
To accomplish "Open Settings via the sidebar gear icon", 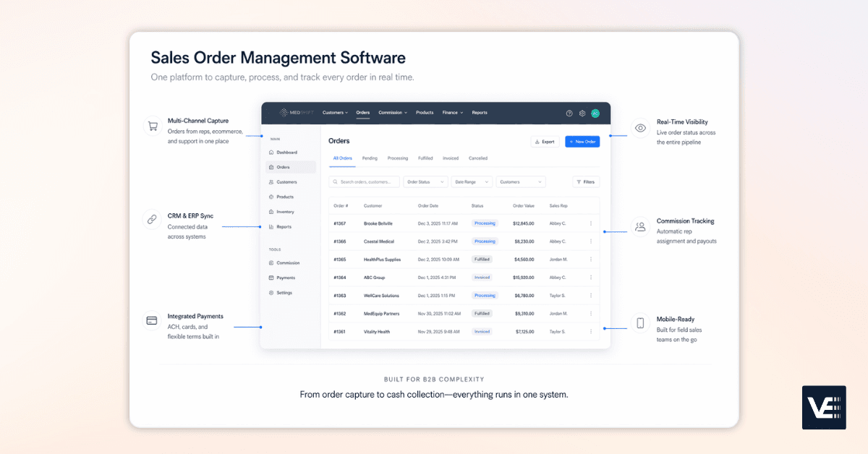I will point(284,293).
